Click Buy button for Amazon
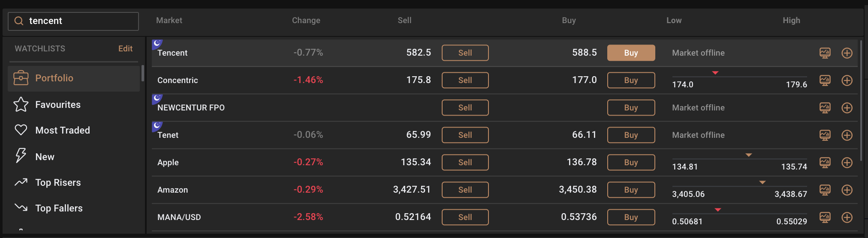The image size is (868, 238). 631,190
